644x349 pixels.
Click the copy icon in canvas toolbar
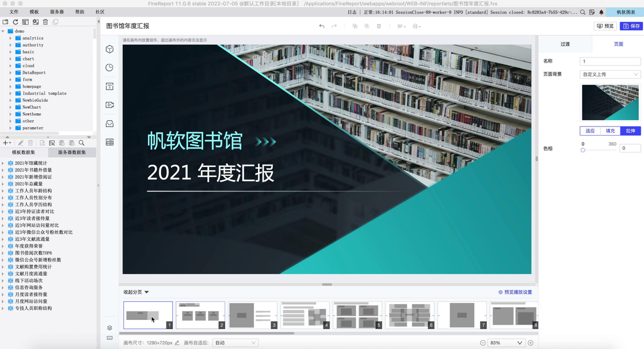click(x=355, y=26)
